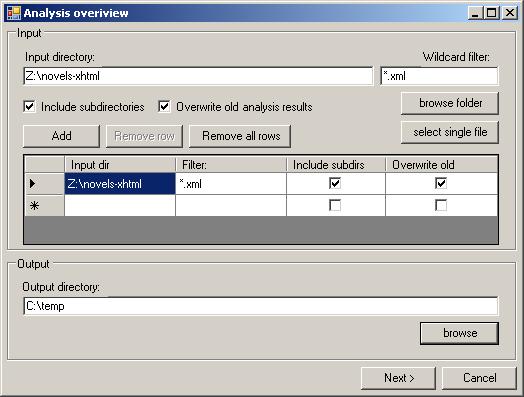Select the current row arrow header
Viewport: 524px width, 397px height.
[45, 183]
